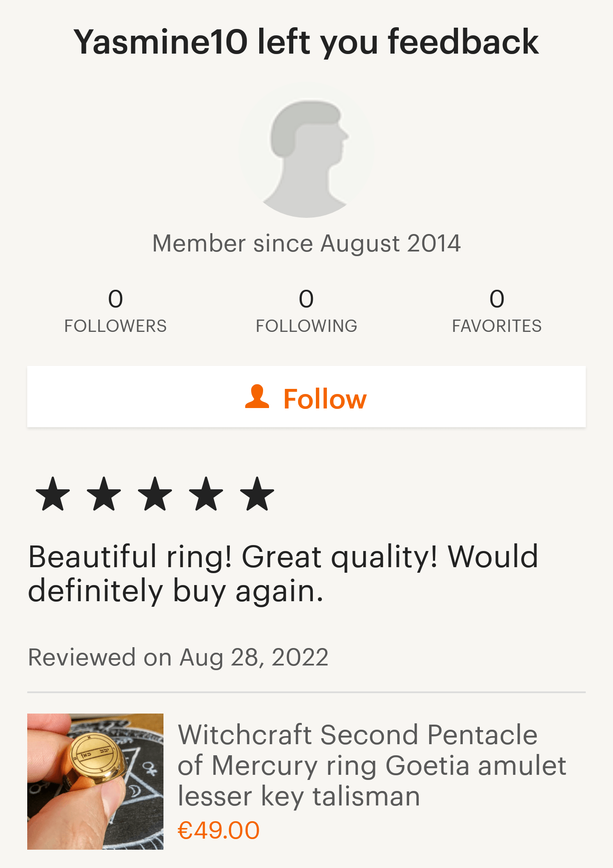Open the Following count number

pos(306,299)
